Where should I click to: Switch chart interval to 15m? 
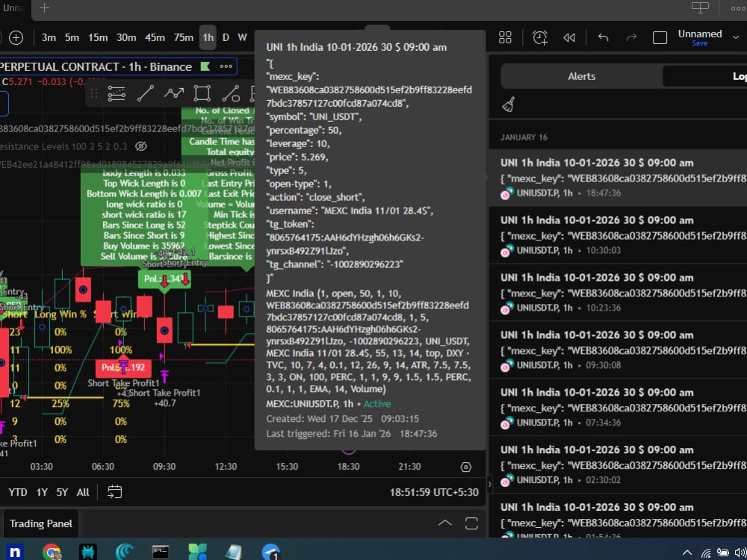(x=98, y=37)
